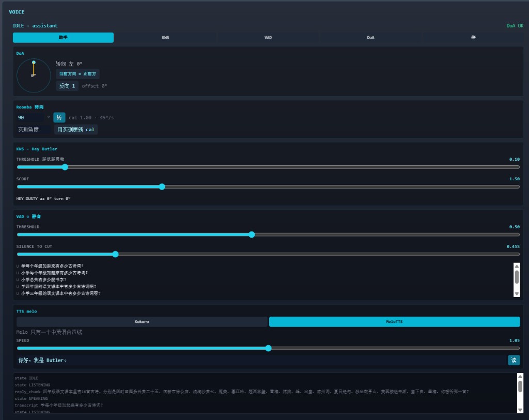Click the transcript list scrollbar up arrow
The height and width of the screenshot is (420, 529).
pyautogui.click(x=517, y=267)
